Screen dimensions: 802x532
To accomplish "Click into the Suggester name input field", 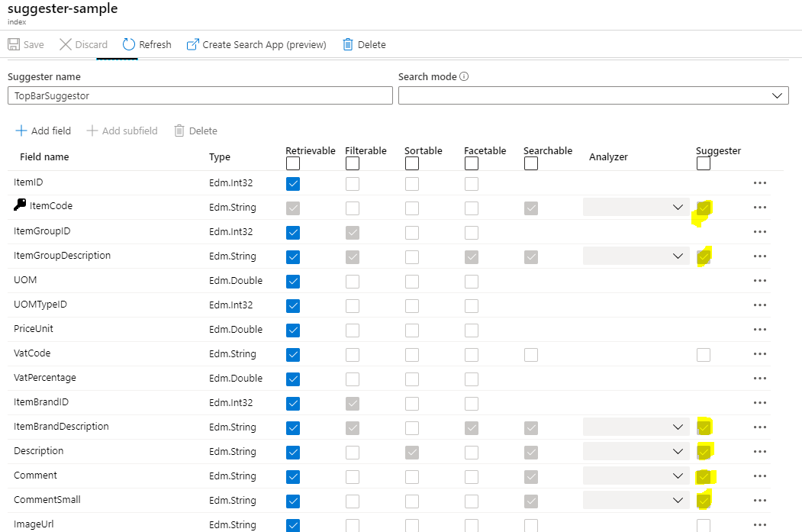I will pyautogui.click(x=200, y=95).
